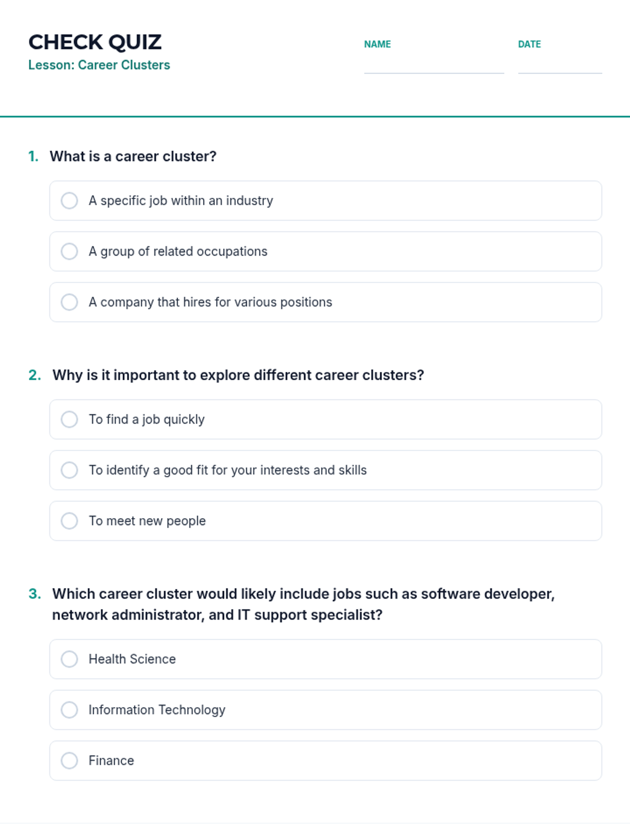Pick 'A company that hires for various positions'
Screen dimensions: 630x840
69,302
